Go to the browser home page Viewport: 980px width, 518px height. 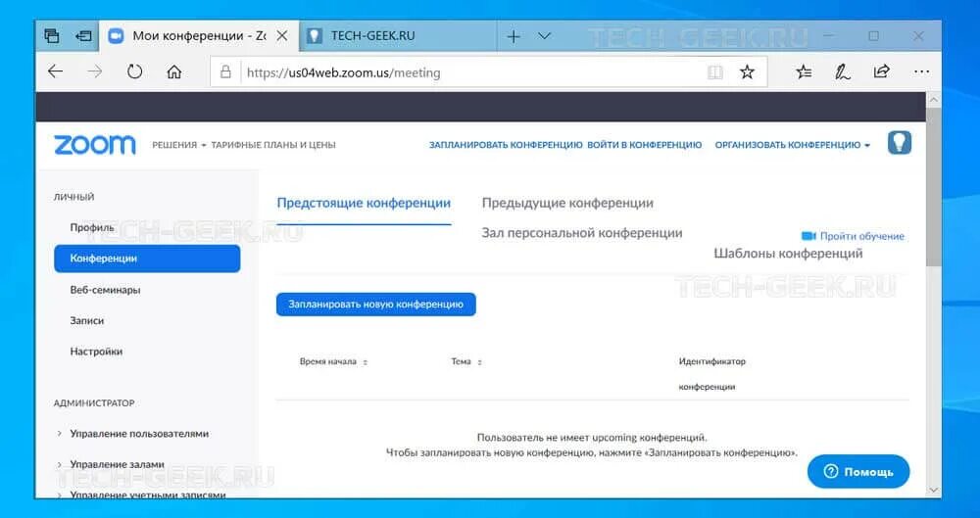(x=174, y=72)
